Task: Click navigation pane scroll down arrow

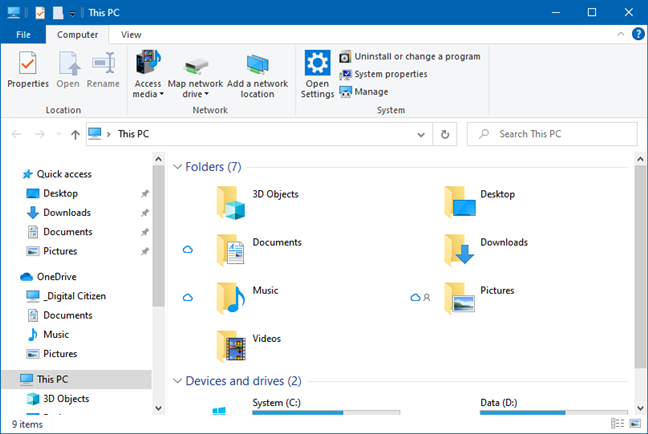Action: click(158, 408)
